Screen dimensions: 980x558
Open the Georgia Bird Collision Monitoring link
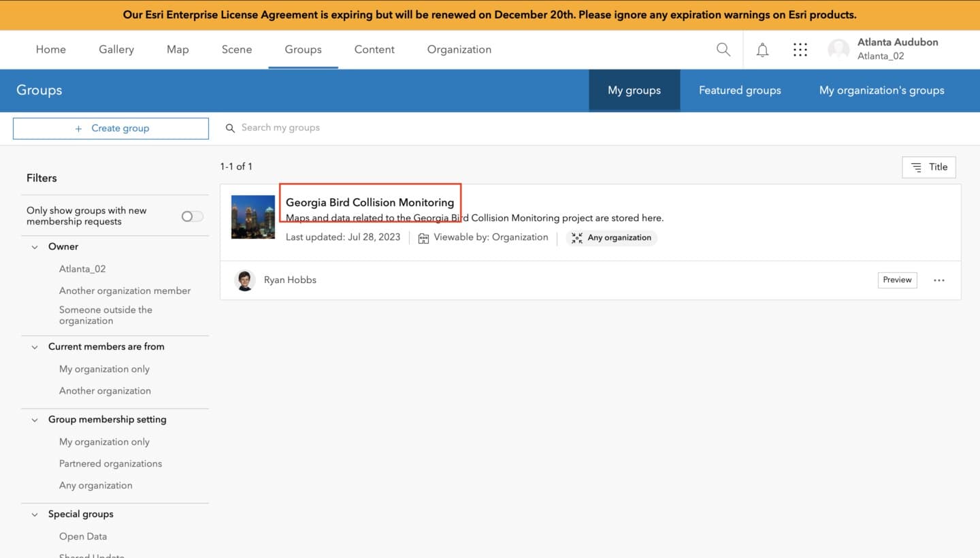370,203
